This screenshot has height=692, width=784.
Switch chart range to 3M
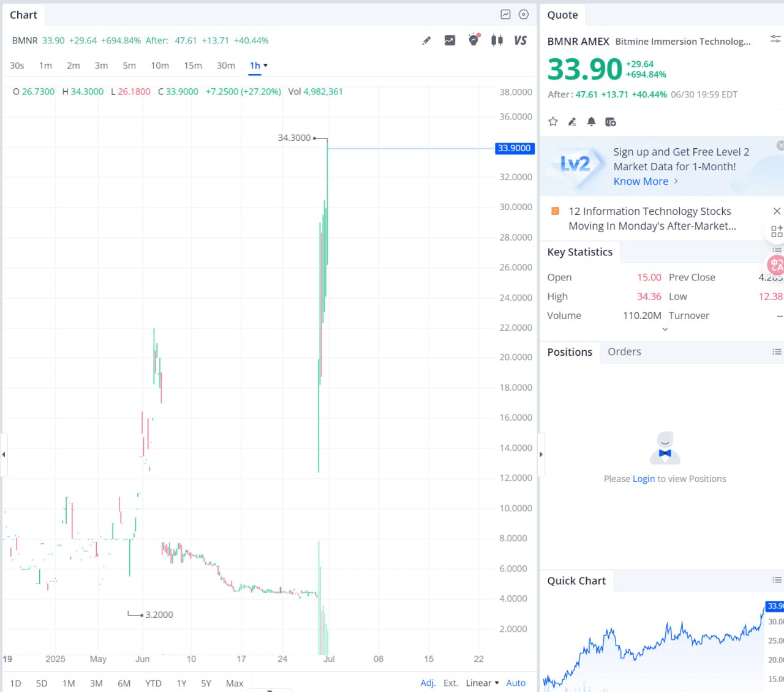point(96,683)
